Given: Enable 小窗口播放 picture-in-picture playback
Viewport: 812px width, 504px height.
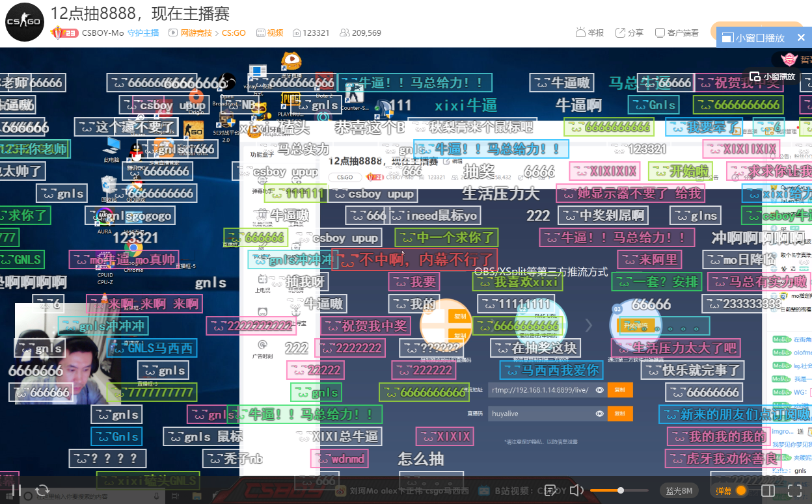Looking at the screenshot, I should pyautogui.click(x=755, y=38).
